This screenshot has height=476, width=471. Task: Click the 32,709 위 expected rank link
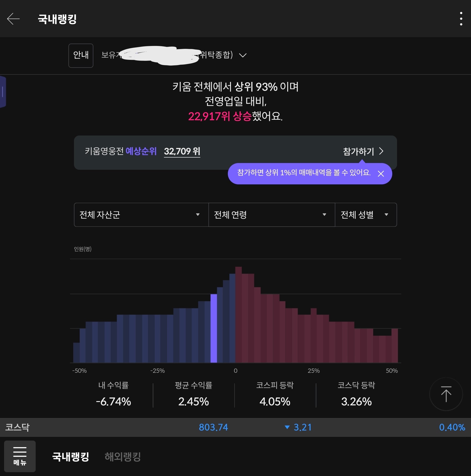click(x=182, y=151)
